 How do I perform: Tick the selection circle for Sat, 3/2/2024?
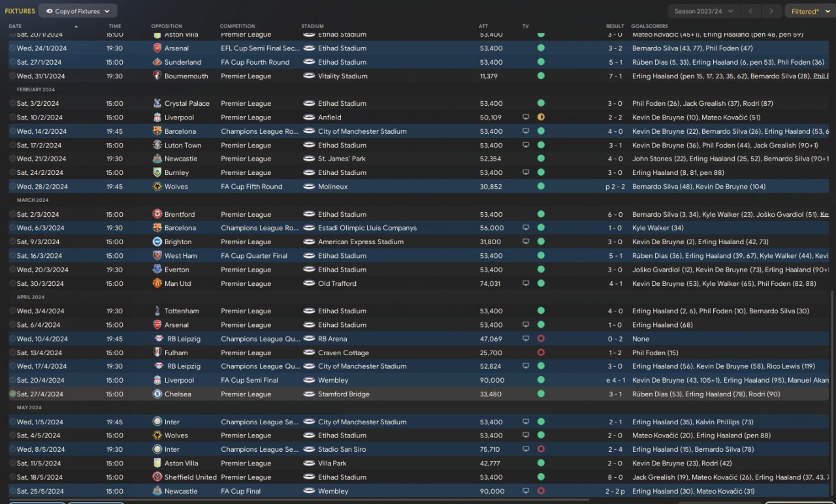12,103
